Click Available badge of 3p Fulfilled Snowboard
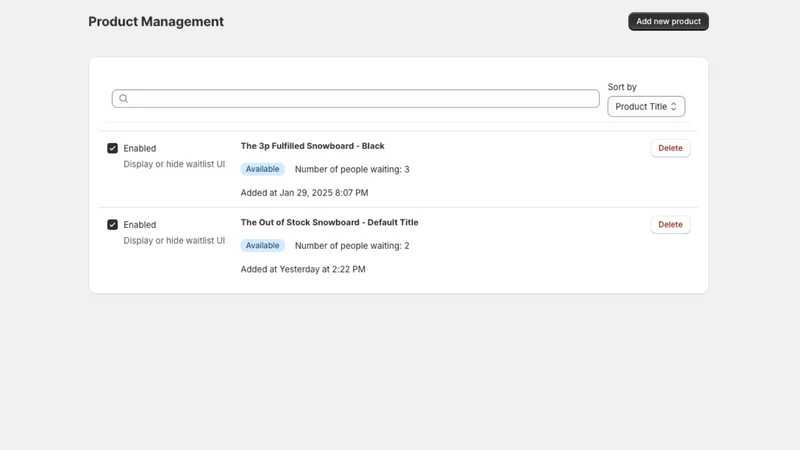The width and height of the screenshot is (800, 450). [262, 169]
